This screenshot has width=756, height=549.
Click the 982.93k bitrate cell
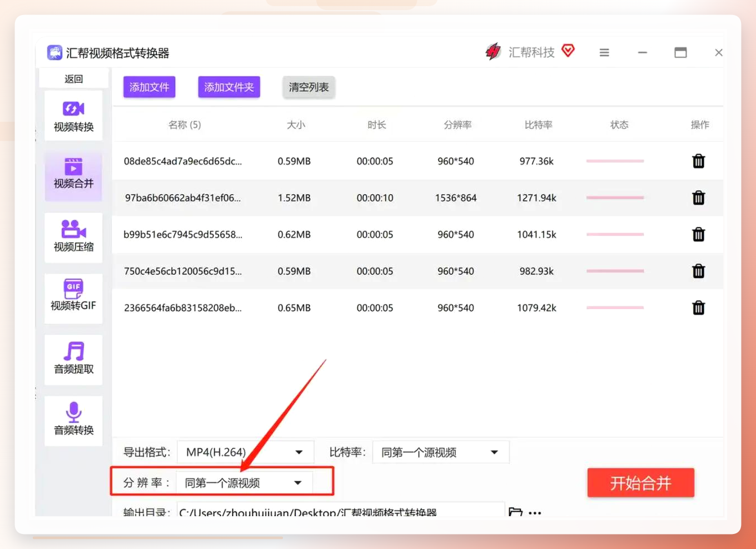pos(536,271)
